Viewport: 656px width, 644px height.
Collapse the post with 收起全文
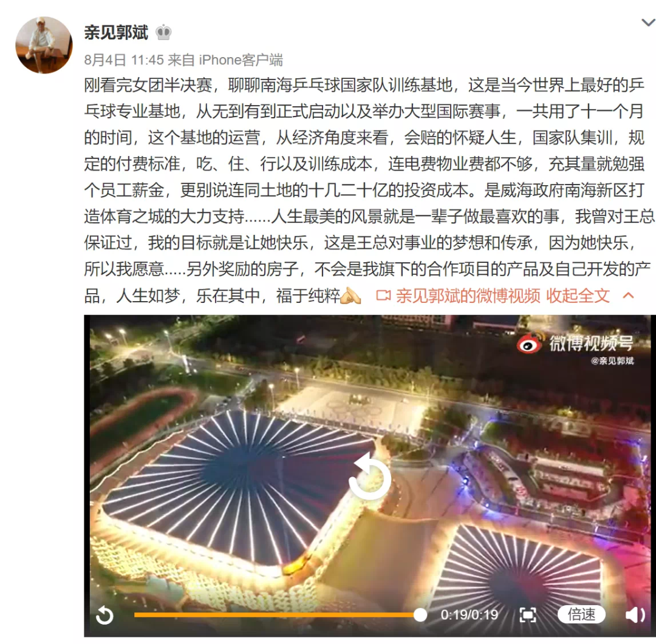[x=578, y=296]
